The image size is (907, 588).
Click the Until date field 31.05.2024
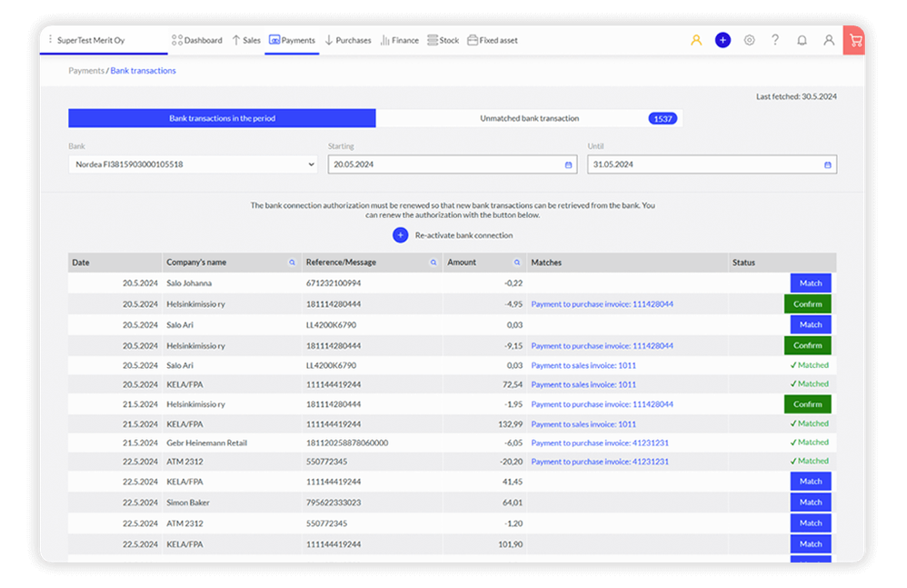coord(713,164)
